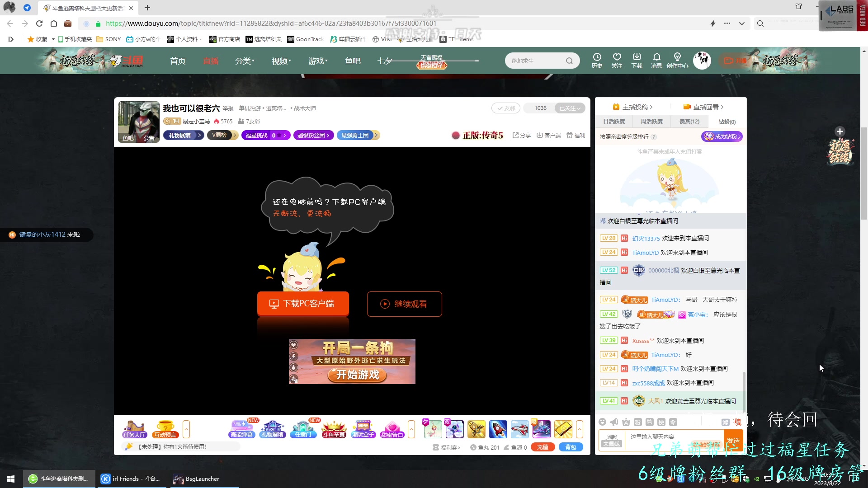Open the 互动预言 trophy icon

pos(165,429)
